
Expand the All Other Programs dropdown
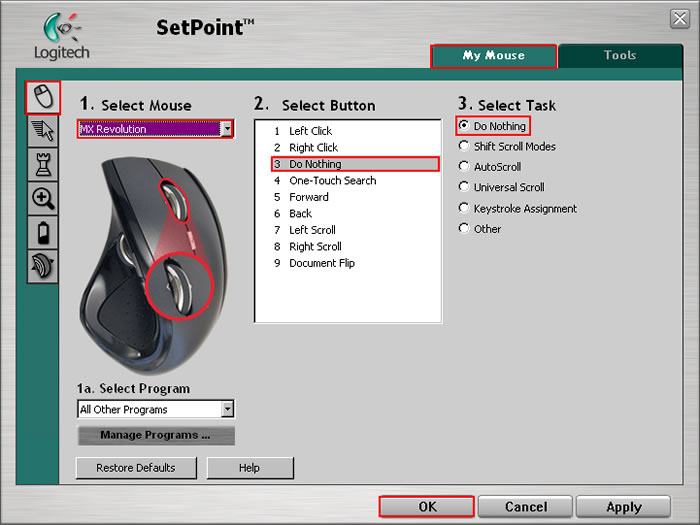(155, 409)
